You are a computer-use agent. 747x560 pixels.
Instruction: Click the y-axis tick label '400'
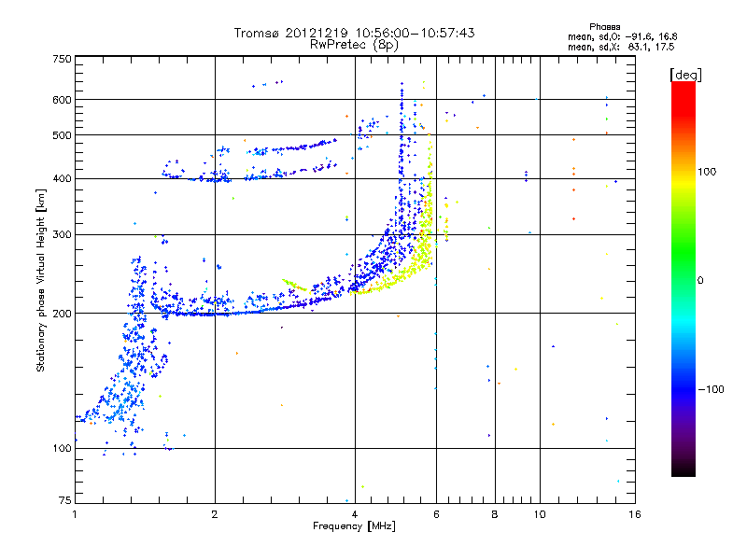coord(62,178)
